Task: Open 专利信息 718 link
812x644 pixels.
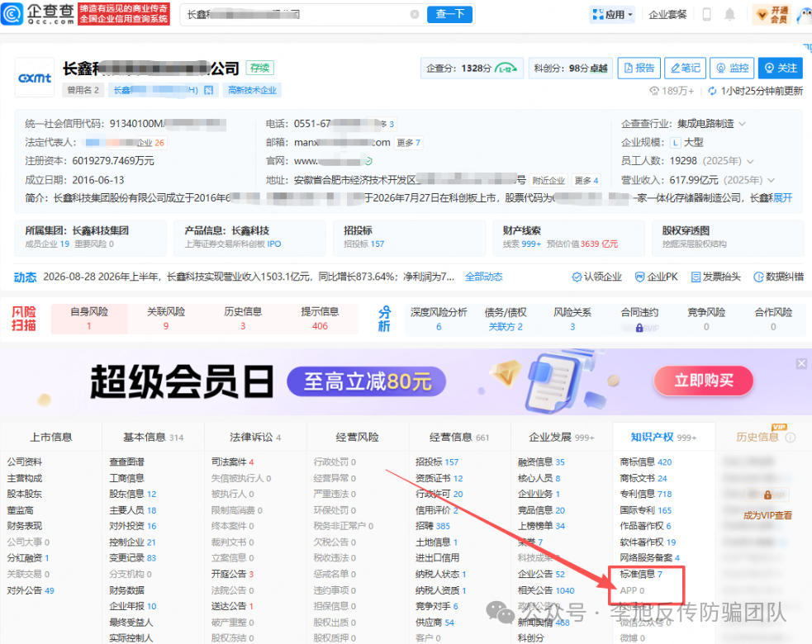Action: [x=645, y=494]
